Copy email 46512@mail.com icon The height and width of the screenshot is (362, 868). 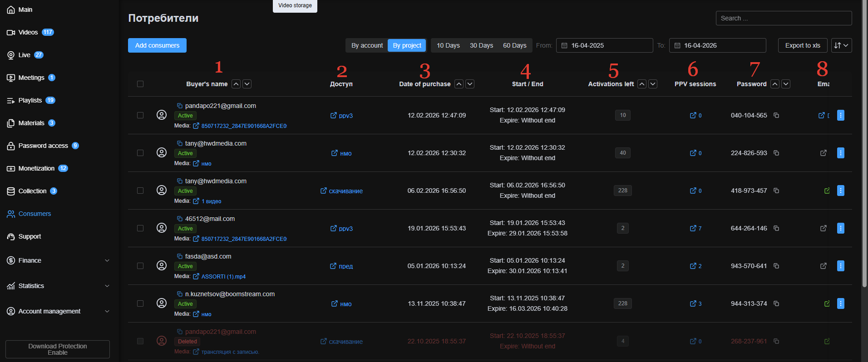pos(180,219)
